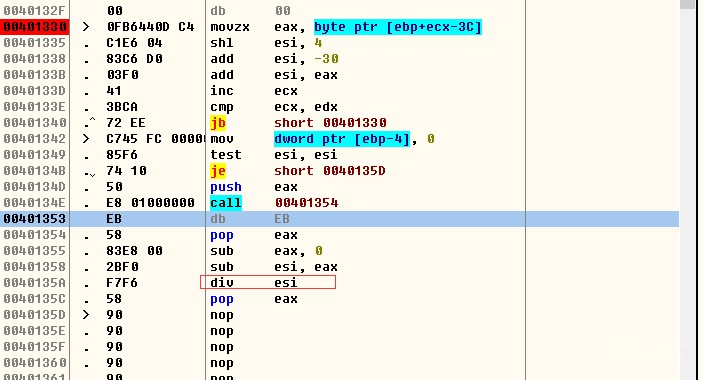Click call target operand 00401354

tap(307, 203)
